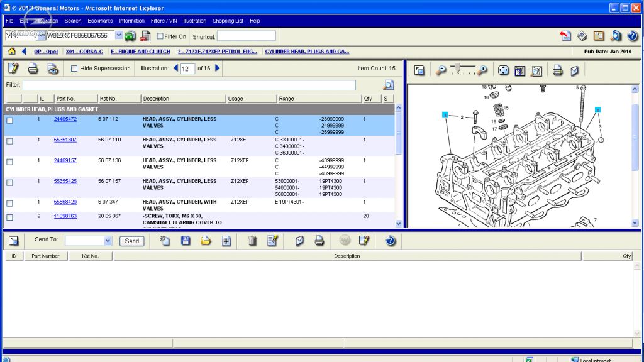Image resolution: width=644 pixels, height=362 pixels.
Task: Open the Information menu
Action: 131,21
